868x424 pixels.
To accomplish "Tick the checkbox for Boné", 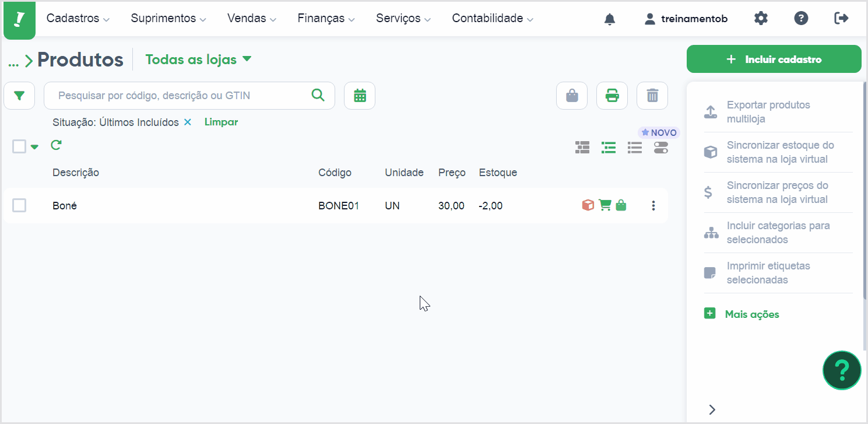I will coord(19,205).
